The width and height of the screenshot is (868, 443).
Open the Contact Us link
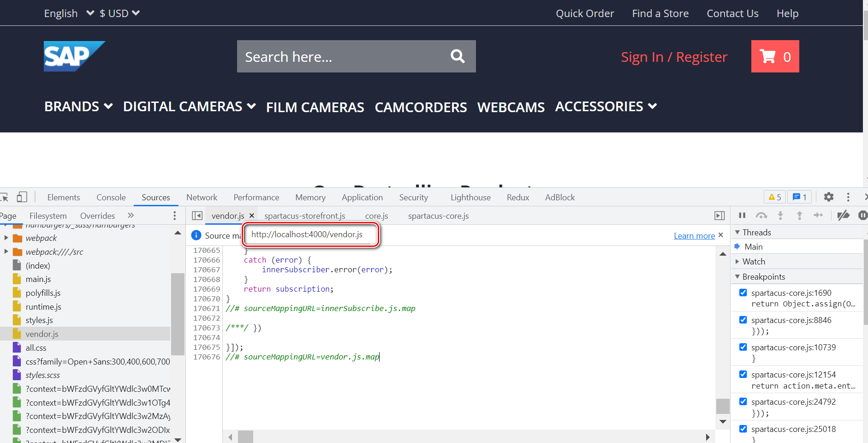pos(732,13)
